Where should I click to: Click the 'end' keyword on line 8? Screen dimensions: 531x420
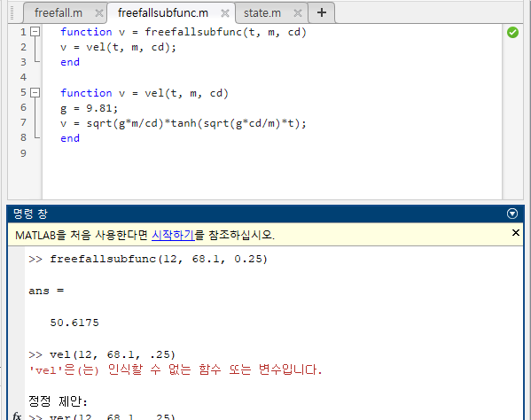70,138
